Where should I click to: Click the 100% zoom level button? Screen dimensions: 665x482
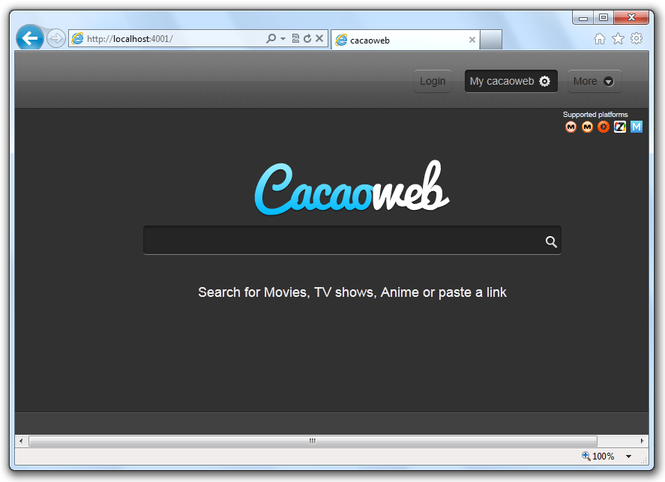click(598, 456)
